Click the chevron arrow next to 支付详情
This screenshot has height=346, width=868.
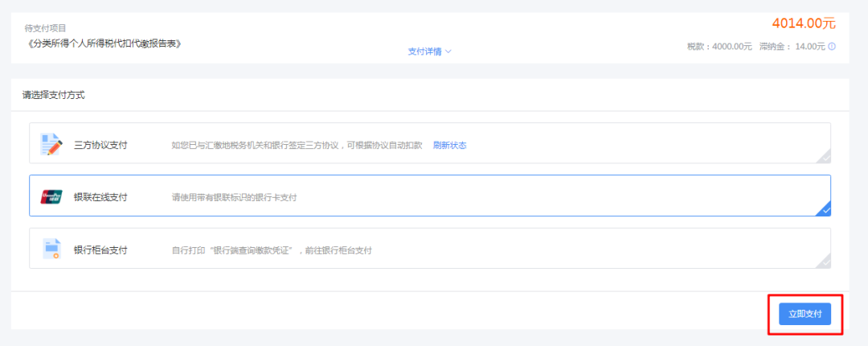[448, 51]
